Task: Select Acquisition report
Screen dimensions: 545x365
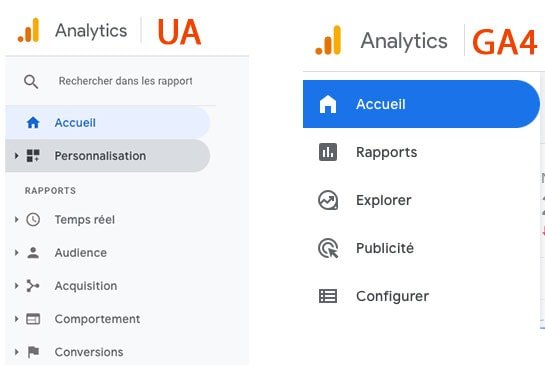Action: (x=86, y=286)
